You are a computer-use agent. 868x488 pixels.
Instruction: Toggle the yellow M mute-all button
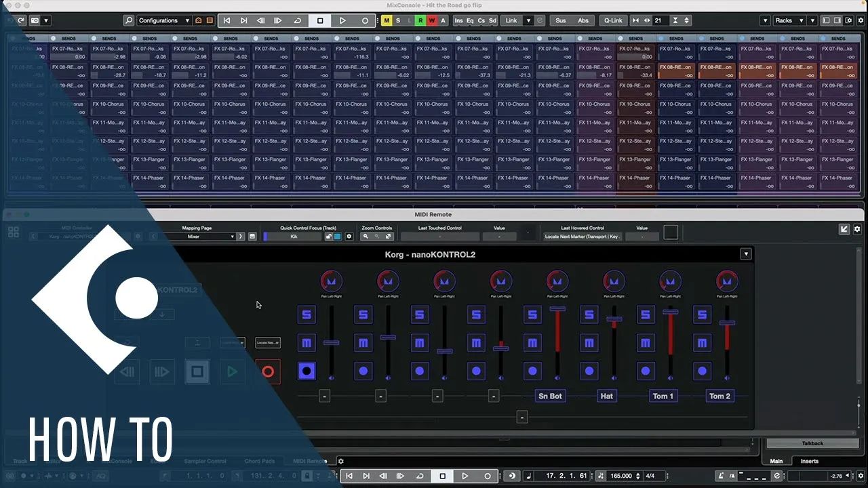click(387, 20)
